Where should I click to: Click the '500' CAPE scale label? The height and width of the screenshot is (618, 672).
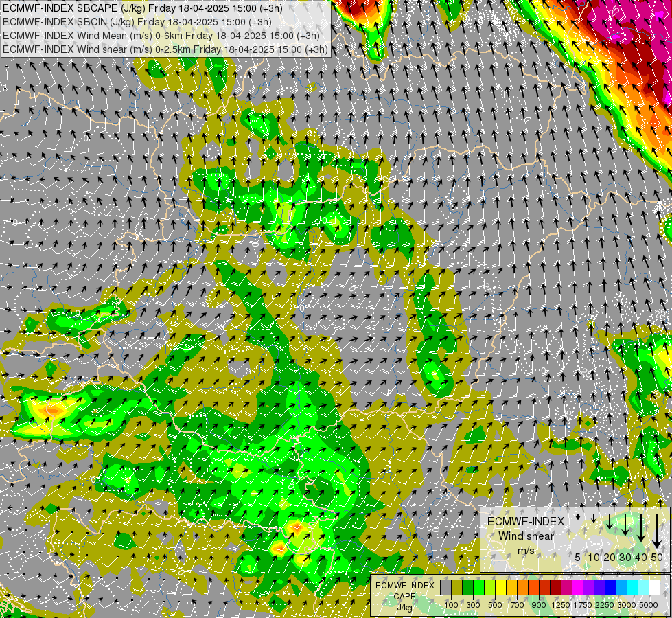[495, 605]
